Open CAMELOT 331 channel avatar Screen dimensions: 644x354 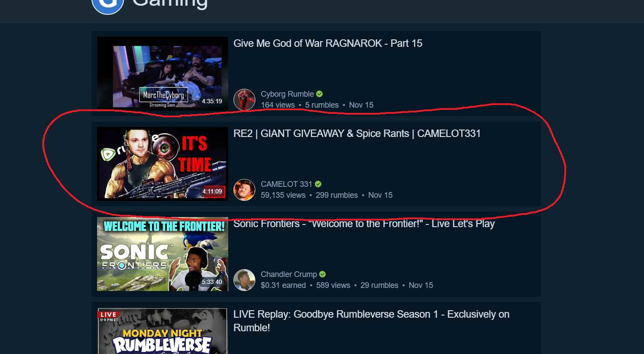(244, 190)
